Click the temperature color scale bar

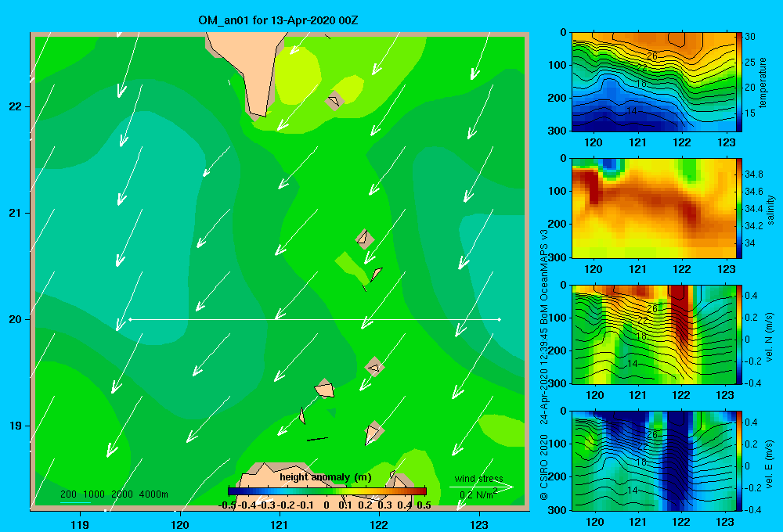739,82
